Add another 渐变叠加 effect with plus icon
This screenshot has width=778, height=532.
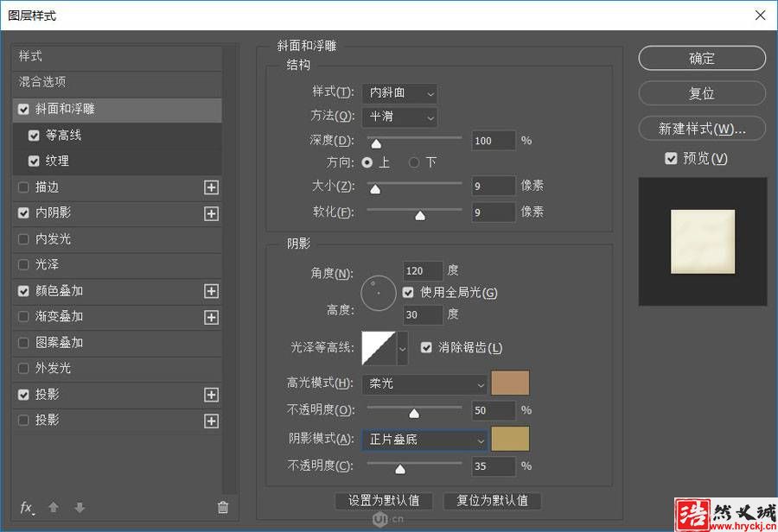pos(212,317)
